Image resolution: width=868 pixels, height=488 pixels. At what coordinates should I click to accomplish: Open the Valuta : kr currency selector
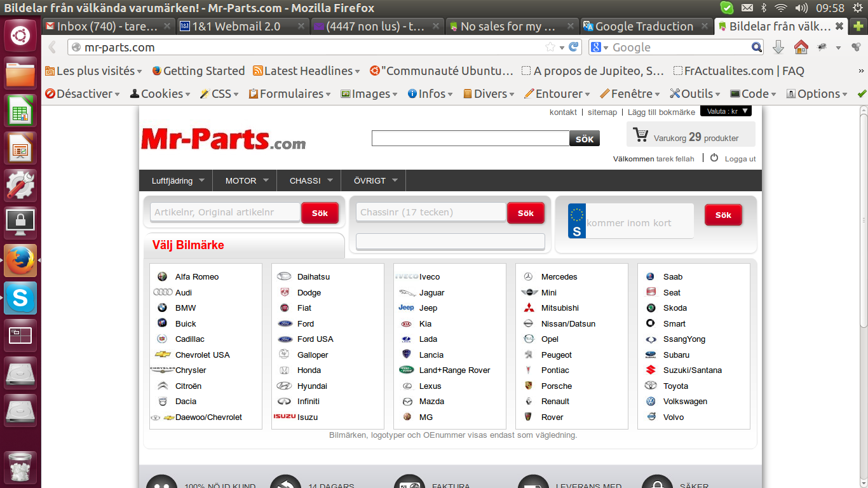tap(726, 111)
